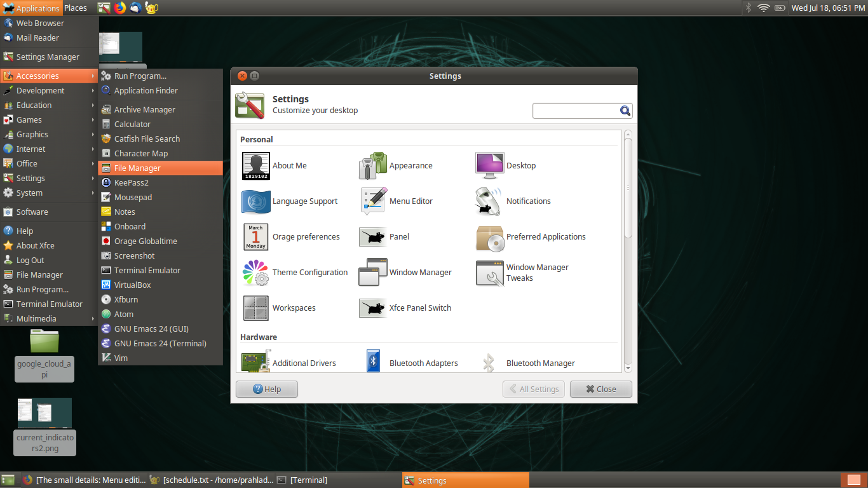Image resolution: width=868 pixels, height=488 pixels.
Task: Switch to Firefox window in taskbar
Action: 85,480
